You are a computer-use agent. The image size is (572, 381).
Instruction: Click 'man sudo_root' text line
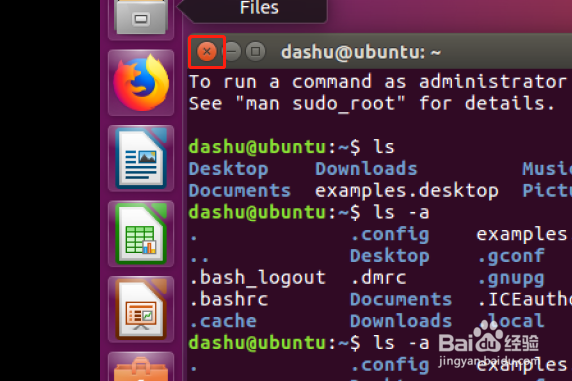[x=372, y=104]
